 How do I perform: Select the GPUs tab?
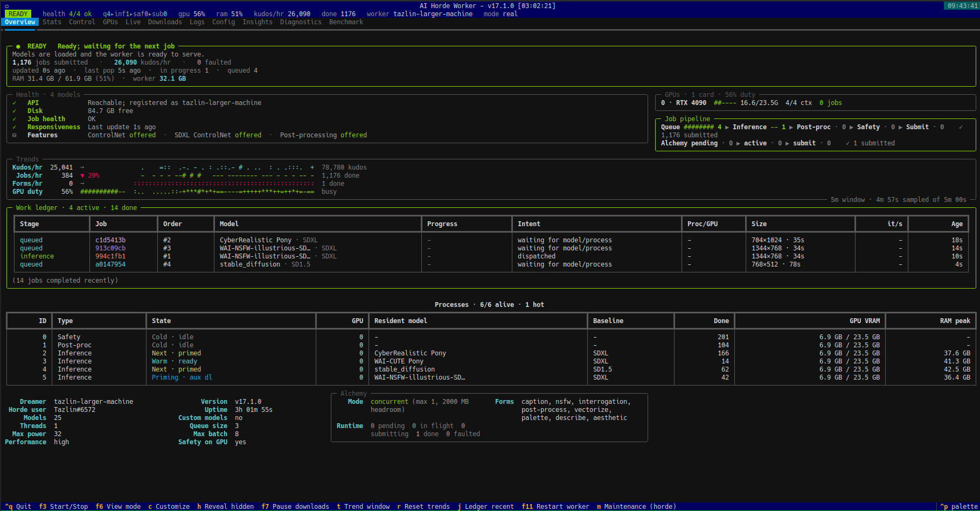[110, 22]
